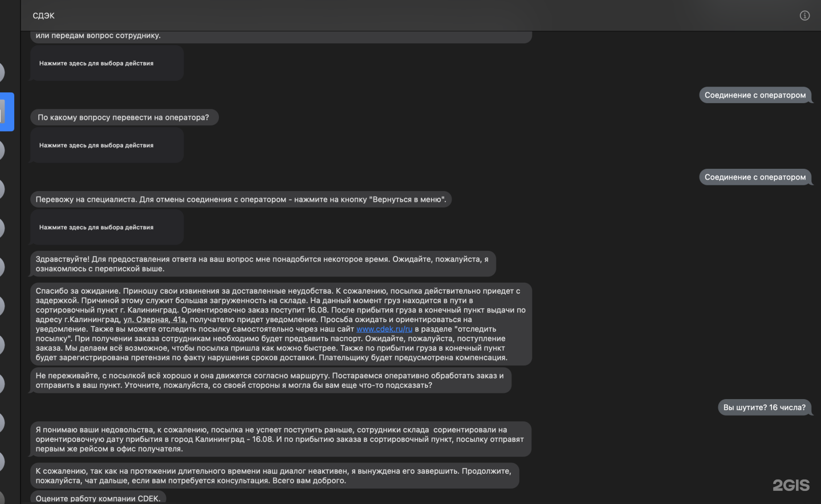Click action button under 'Перевожу на специалиста'
The height and width of the screenshot is (504, 821).
point(107,227)
